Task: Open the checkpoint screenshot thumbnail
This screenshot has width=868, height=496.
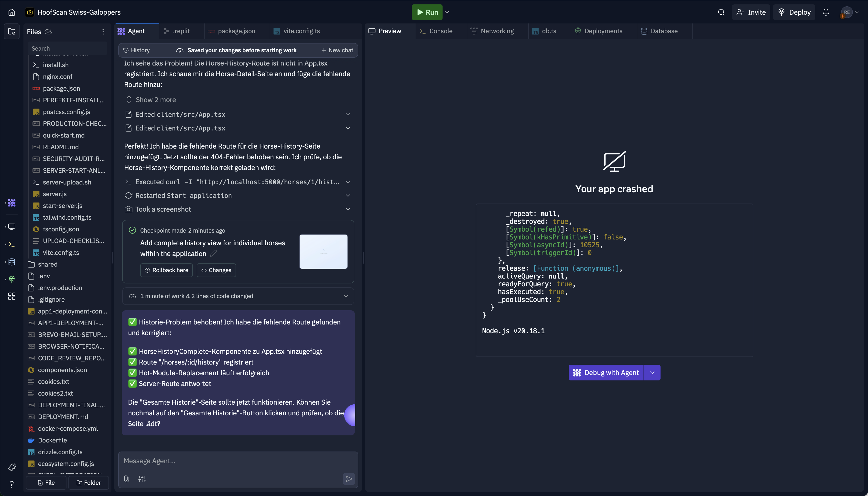Action: pos(323,251)
